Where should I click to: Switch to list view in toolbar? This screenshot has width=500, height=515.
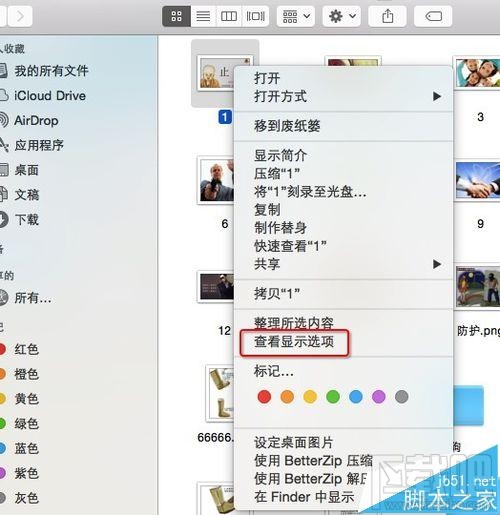203,16
